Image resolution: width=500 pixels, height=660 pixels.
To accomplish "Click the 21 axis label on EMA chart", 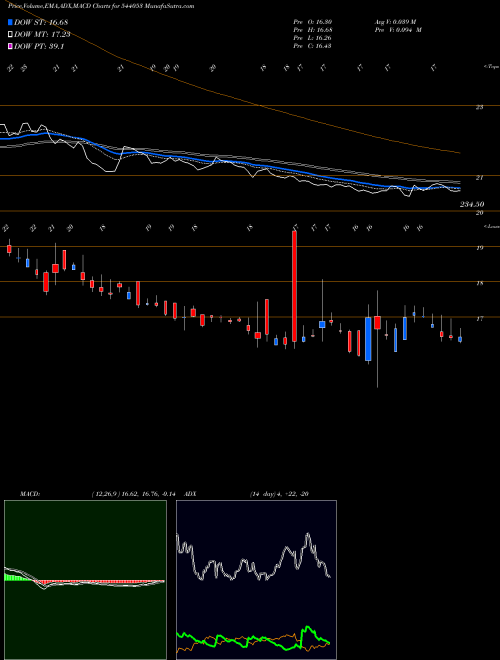I will click(x=479, y=178).
